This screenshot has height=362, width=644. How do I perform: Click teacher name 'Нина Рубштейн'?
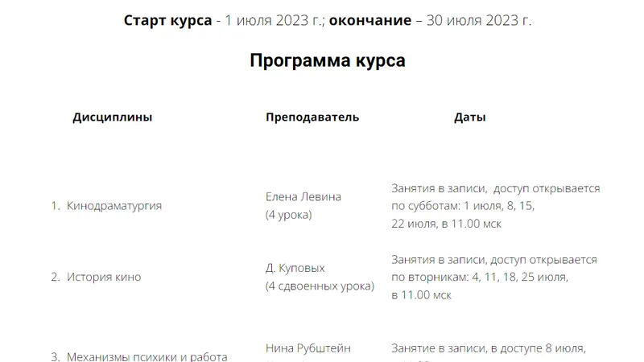pyautogui.click(x=308, y=348)
